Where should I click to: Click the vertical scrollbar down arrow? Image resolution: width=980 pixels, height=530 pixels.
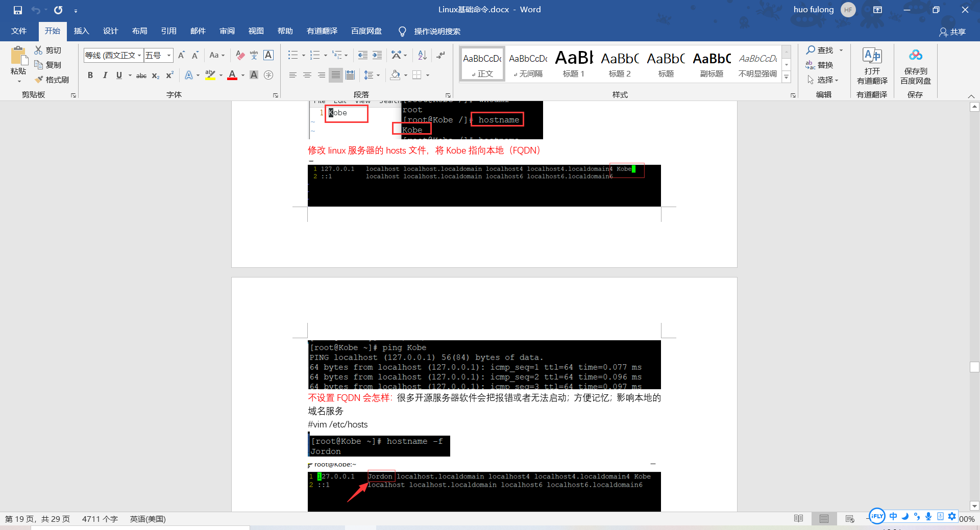(974, 507)
